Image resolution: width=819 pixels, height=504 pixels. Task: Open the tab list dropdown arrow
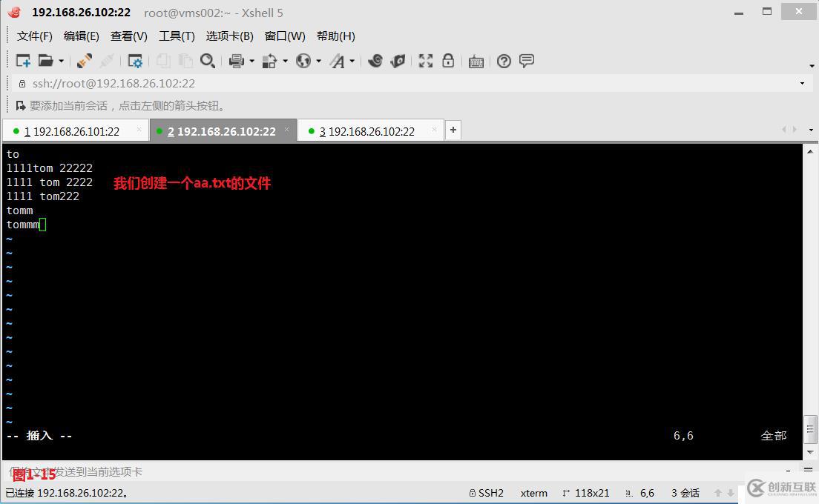[x=811, y=130]
